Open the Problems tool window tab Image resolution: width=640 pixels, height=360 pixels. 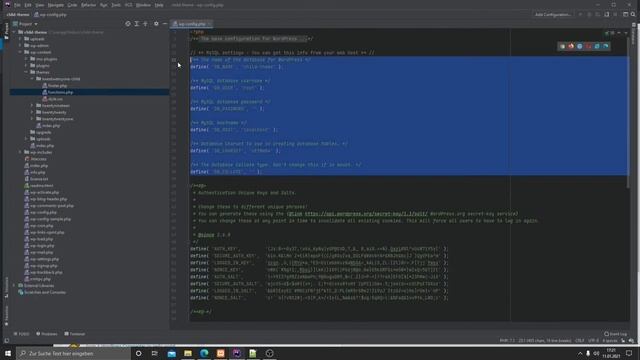click(x=47, y=334)
